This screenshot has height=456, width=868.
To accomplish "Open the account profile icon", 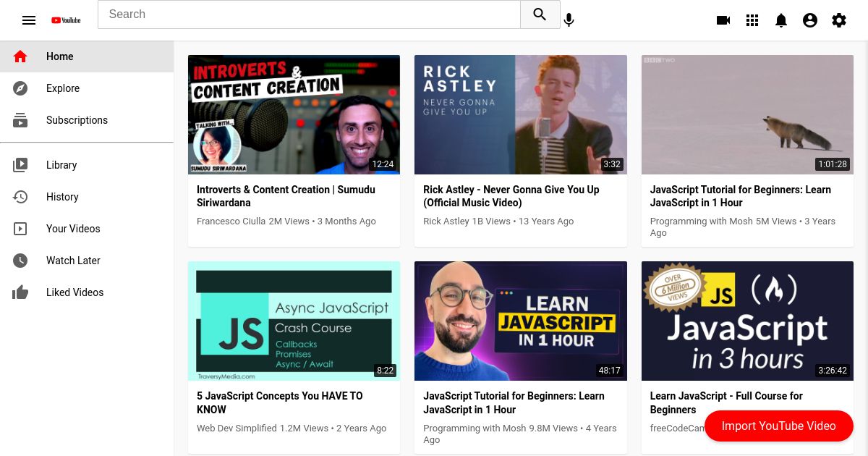I will [x=810, y=20].
